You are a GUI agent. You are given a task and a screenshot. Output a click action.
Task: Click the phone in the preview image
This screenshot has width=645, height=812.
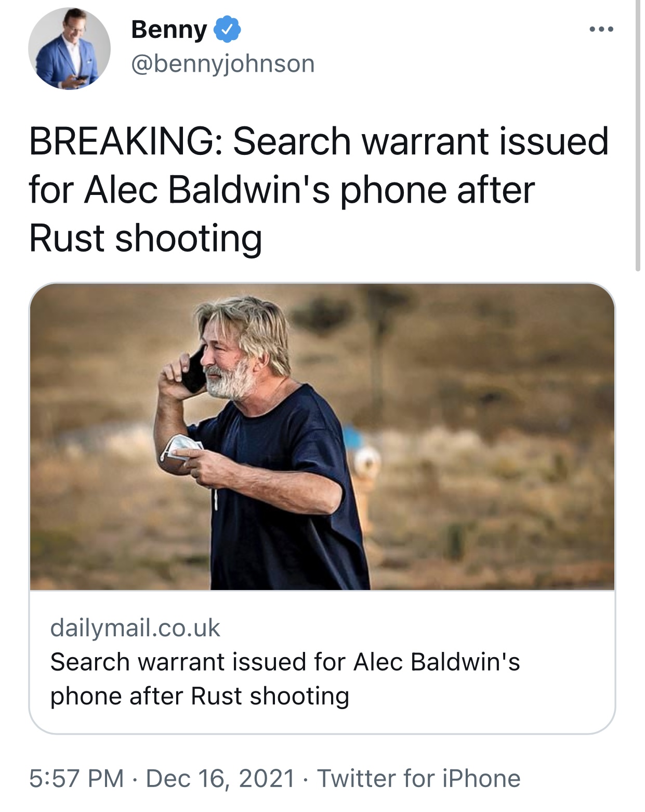pyautogui.click(x=193, y=369)
